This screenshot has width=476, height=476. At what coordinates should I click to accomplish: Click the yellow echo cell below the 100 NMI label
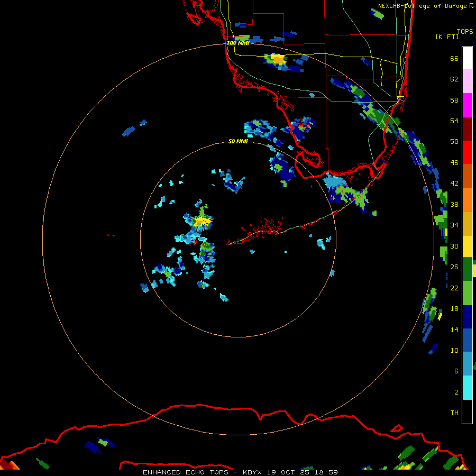[x=278, y=59]
